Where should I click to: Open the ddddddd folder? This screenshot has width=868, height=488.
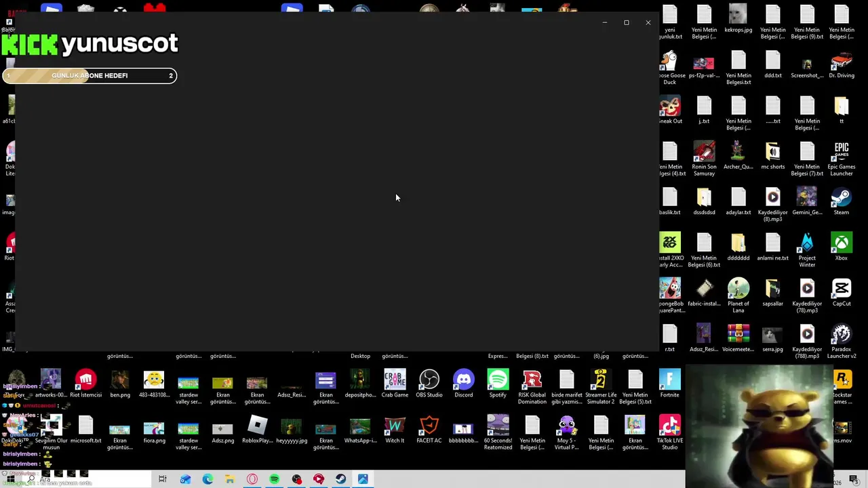[x=738, y=247]
